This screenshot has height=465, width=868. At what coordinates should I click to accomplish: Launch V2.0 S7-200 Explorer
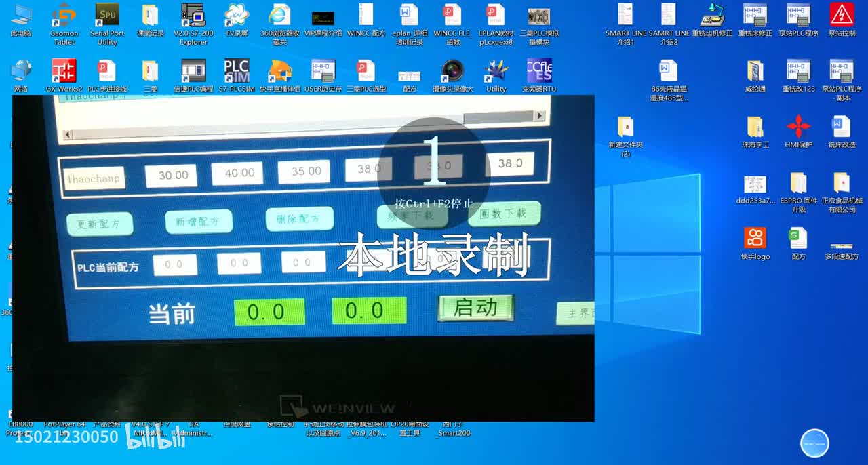193,24
